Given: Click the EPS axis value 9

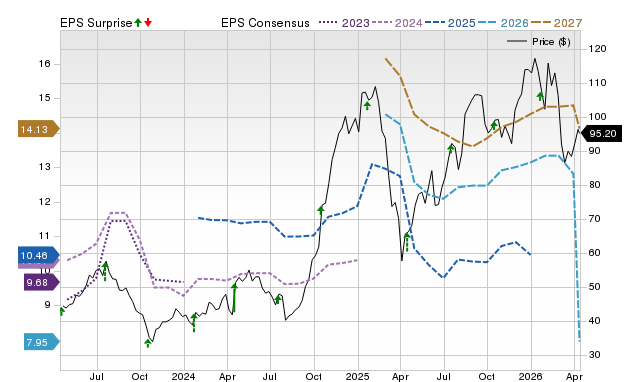Looking at the screenshot, I should pos(48,305).
